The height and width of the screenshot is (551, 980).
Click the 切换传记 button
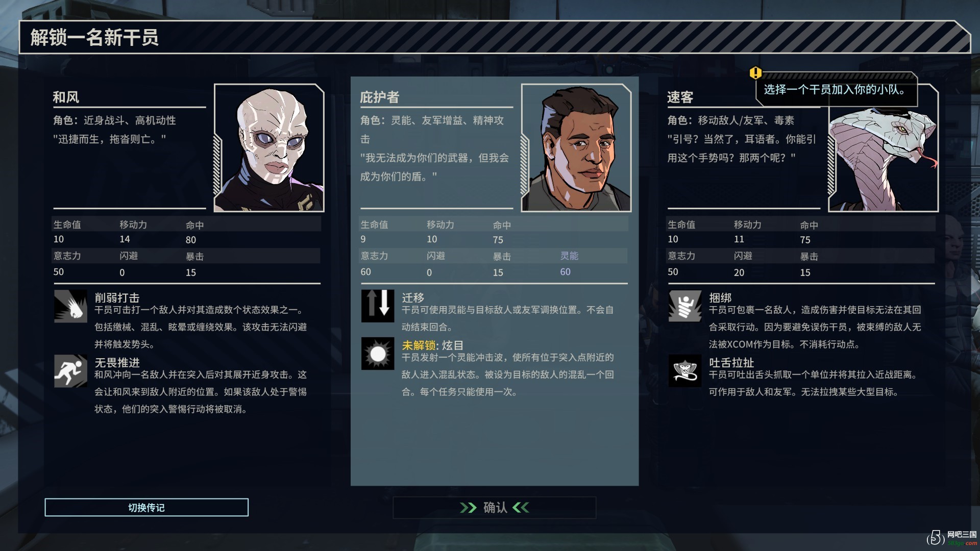pos(146,508)
